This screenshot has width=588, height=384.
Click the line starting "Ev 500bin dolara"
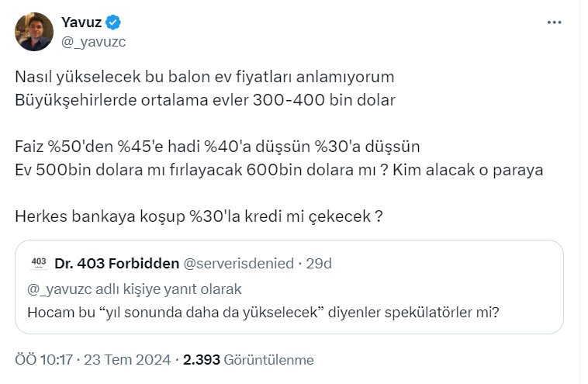(x=279, y=170)
